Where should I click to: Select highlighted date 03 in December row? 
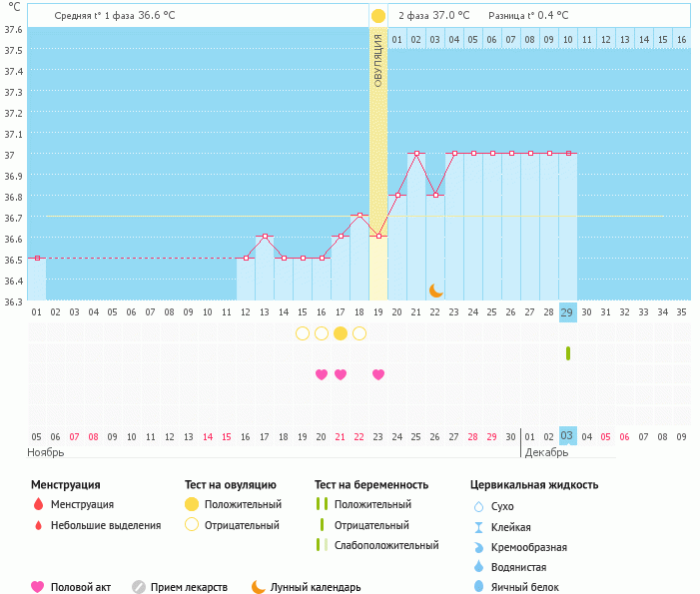[x=567, y=436]
